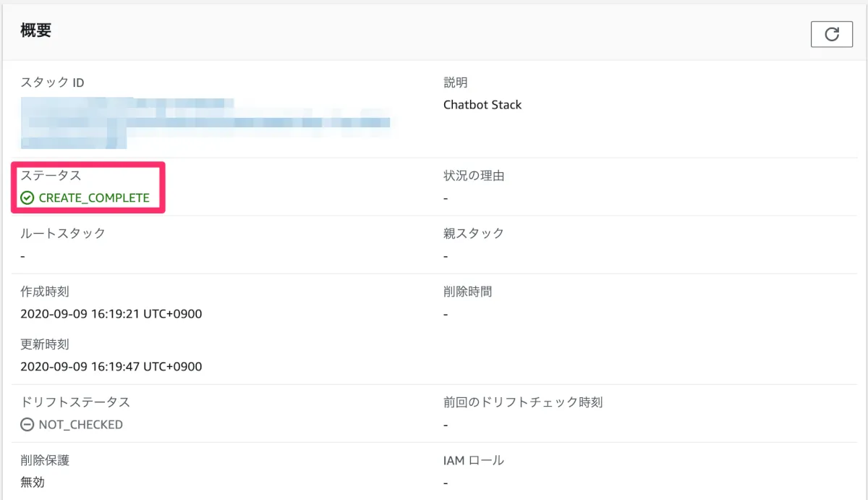
Task: Select the creation time ending in 16:19:21
Action: 111,314
